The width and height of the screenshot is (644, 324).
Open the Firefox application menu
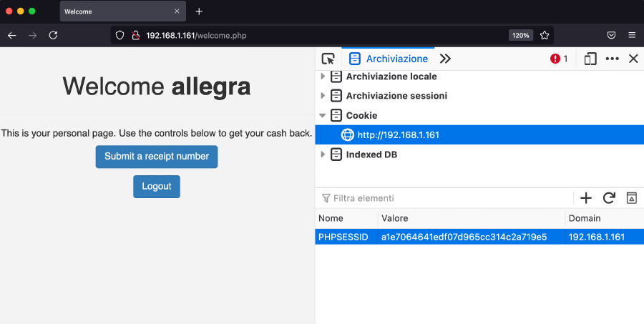pos(632,35)
